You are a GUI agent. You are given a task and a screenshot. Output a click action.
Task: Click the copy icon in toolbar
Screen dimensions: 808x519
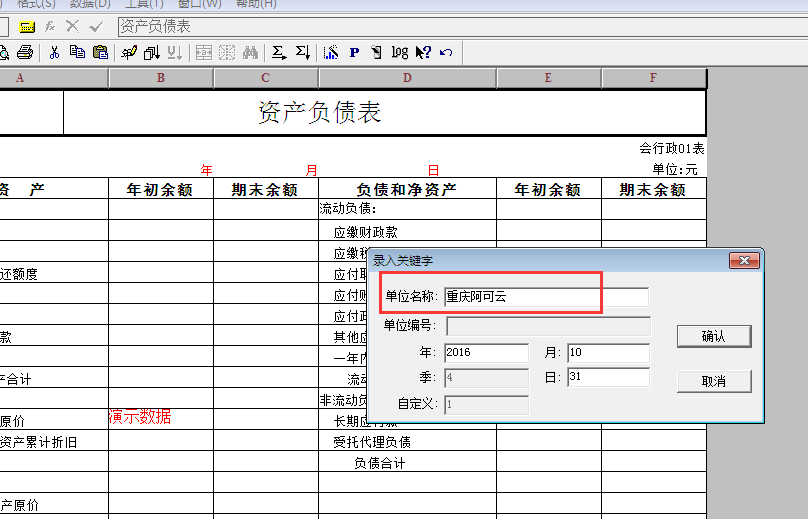(x=76, y=52)
